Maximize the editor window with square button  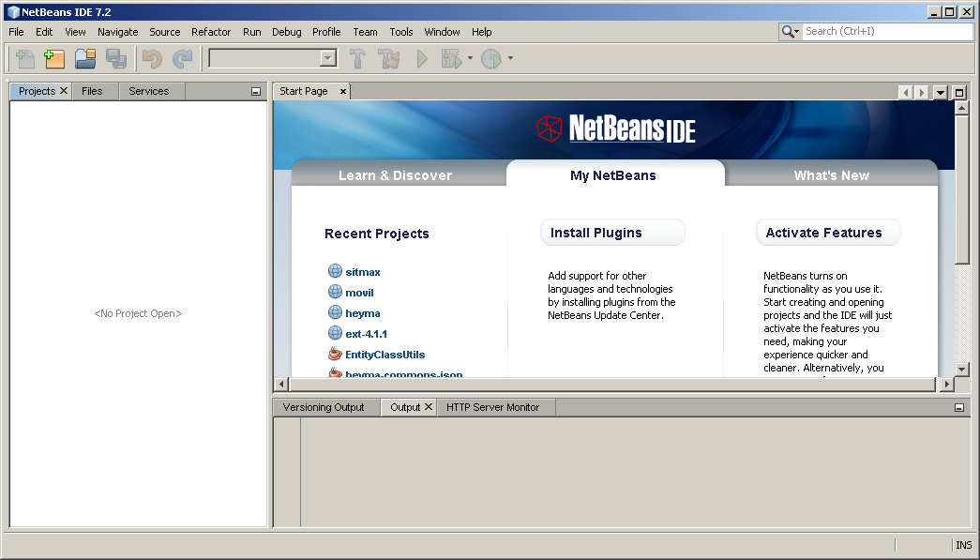(x=959, y=92)
